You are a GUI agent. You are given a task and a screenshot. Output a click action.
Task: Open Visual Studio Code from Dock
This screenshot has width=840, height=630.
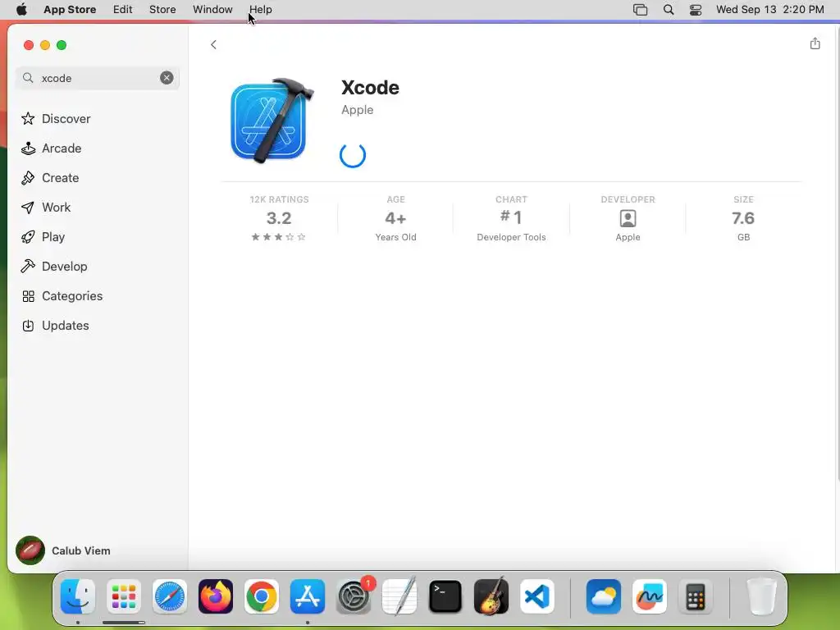(x=537, y=597)
